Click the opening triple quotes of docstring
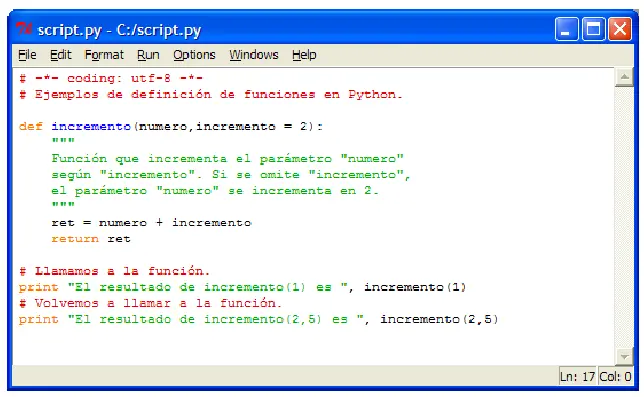Screen dimensions: 644x397 click(63, 141)
